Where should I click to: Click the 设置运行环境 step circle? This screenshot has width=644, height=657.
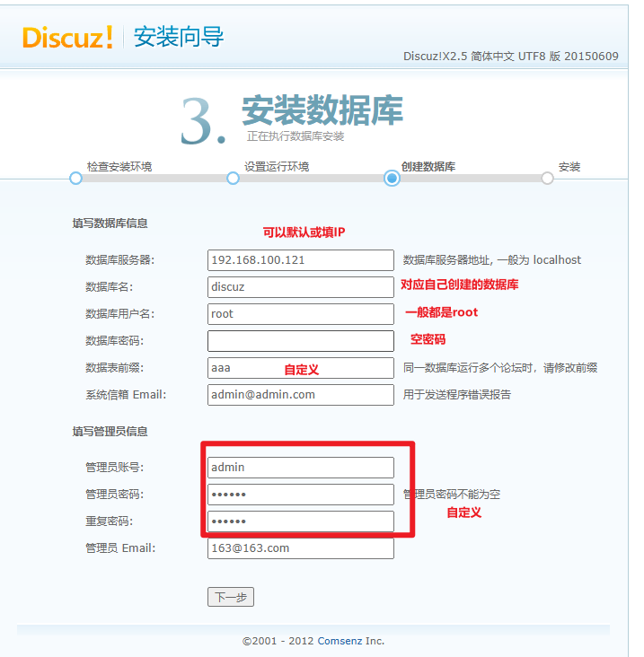point(234,178)
